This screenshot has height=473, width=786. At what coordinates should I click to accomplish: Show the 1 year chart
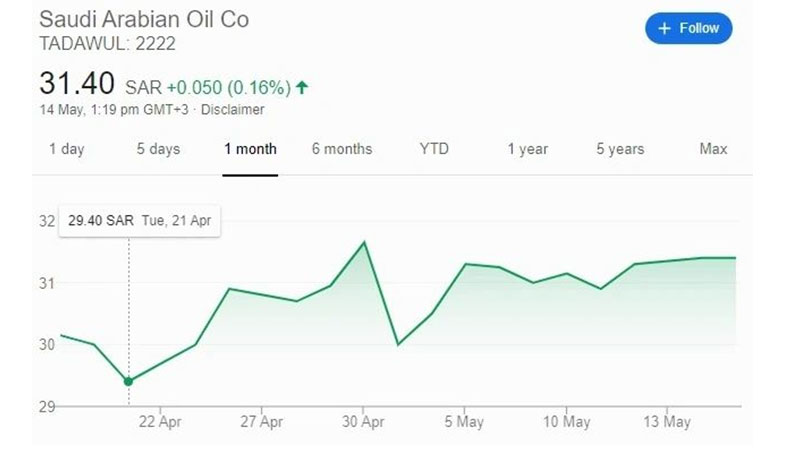[x=527, y=149]
